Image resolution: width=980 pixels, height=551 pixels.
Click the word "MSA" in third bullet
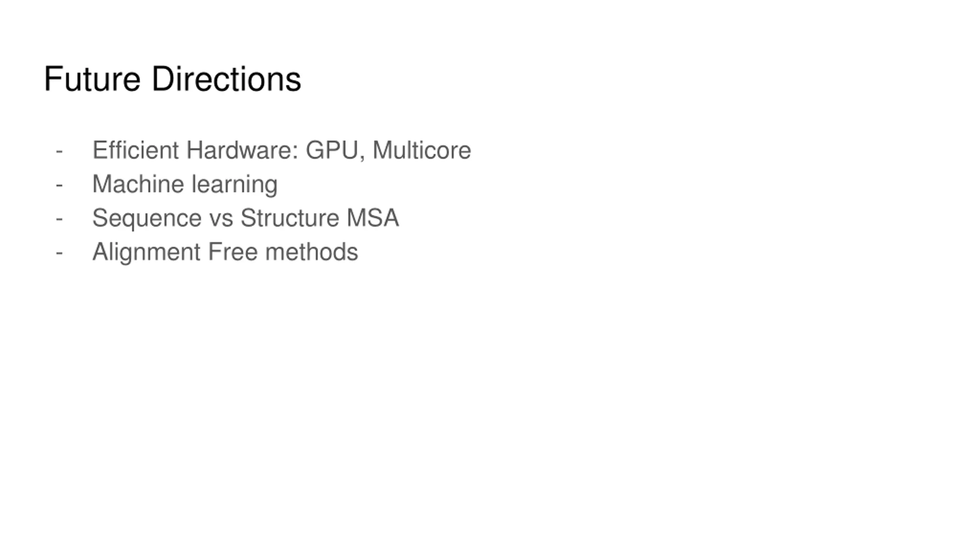click(x=373, y=218)
